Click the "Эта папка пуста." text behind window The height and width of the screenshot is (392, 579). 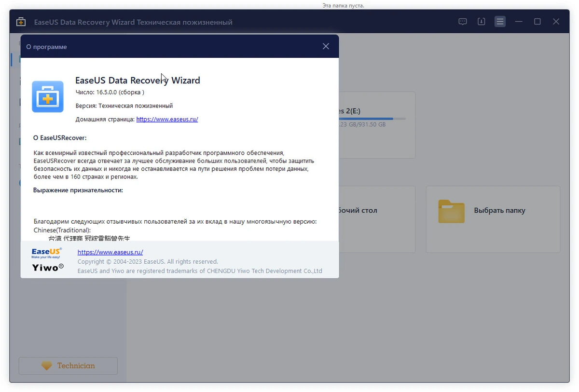(x=343, y=6)
